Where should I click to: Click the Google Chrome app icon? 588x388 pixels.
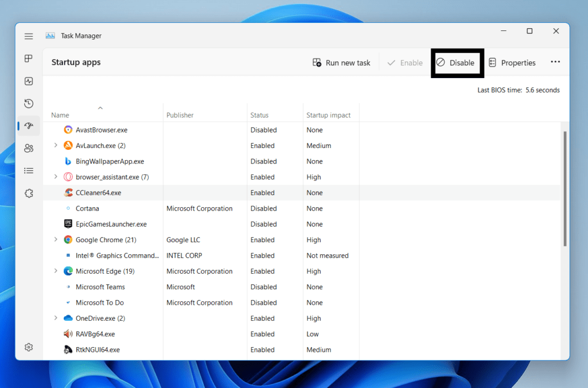pos(67,239)
